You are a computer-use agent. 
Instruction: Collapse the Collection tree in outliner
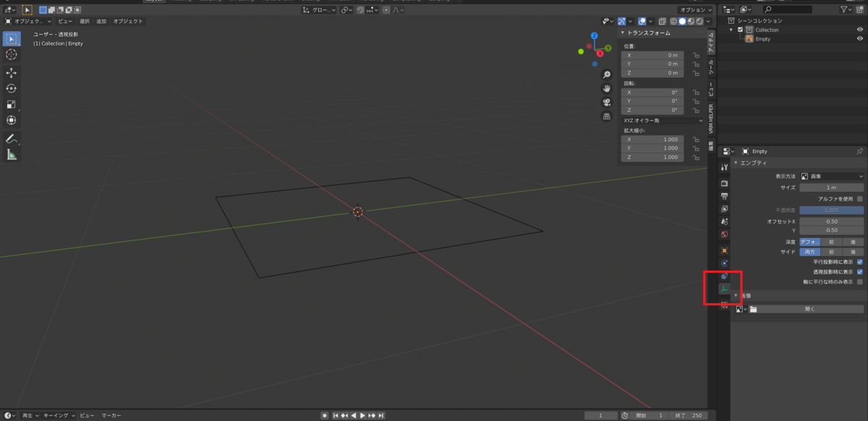click(x=731, y=30)
